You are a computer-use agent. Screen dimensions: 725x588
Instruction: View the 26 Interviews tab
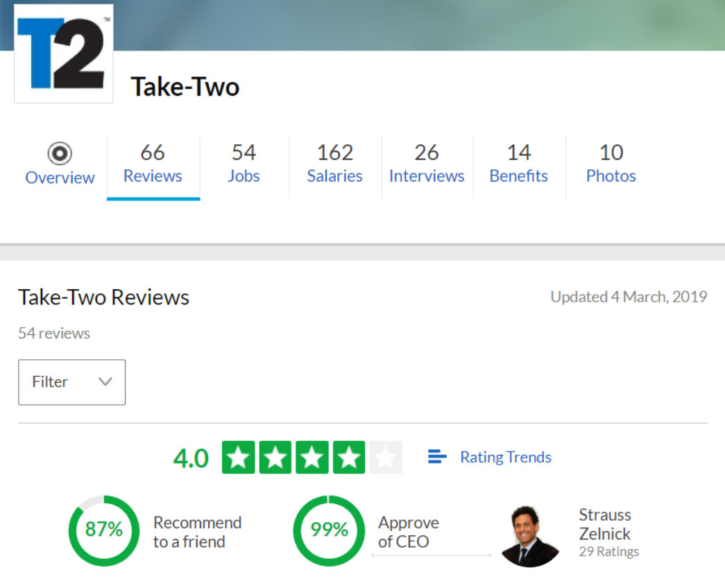(x=427, y=164)
